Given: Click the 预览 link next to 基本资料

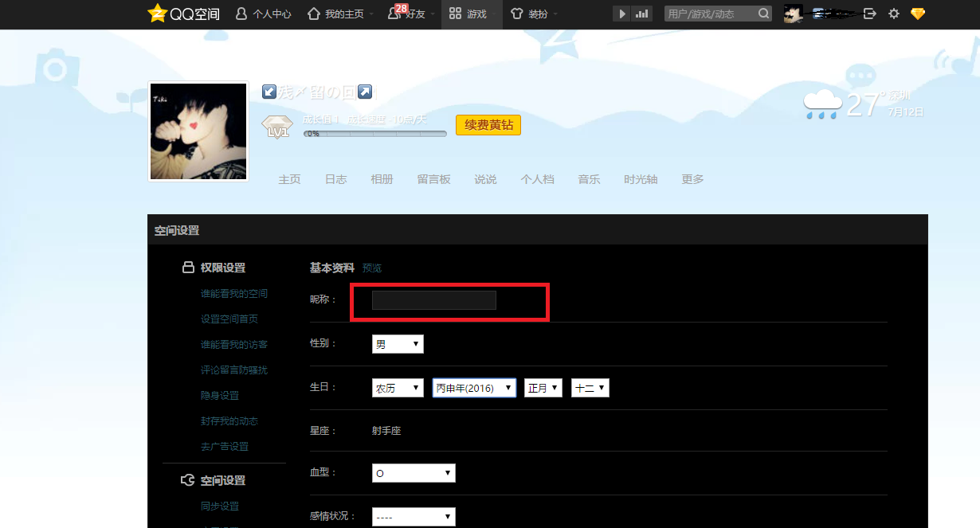Looking at the screenshot, I should 372,268.
